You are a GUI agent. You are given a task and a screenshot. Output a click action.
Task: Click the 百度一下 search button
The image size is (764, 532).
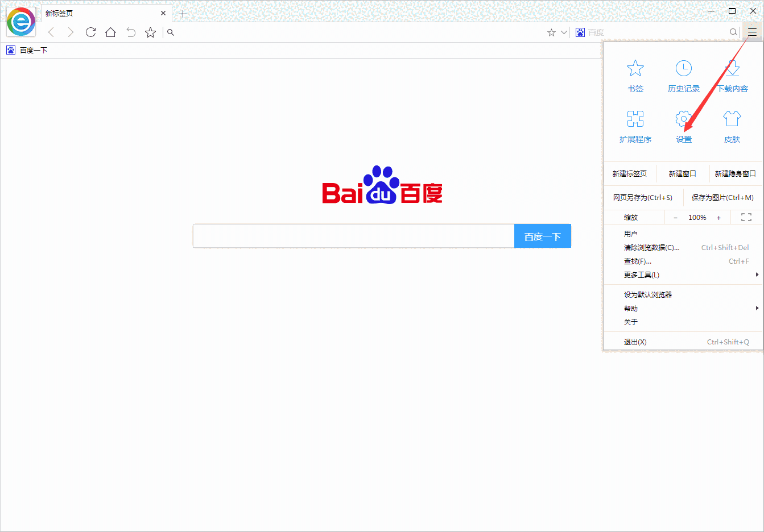(x=542, y=236)
